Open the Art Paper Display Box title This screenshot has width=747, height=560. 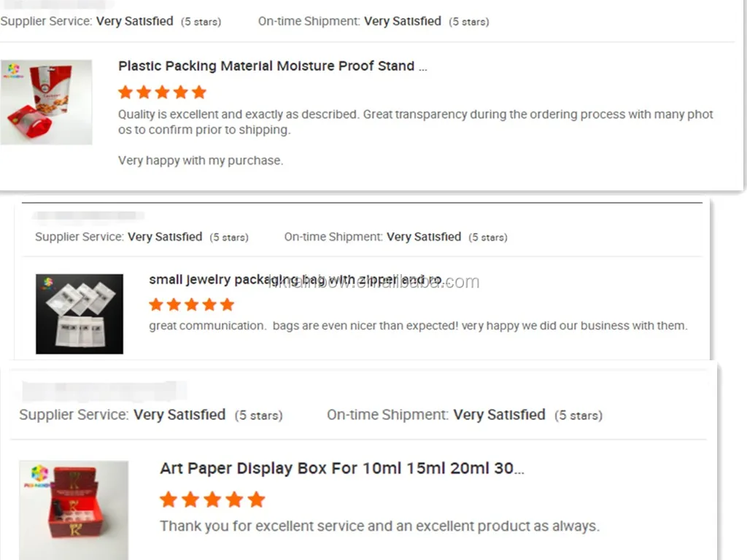341,468
